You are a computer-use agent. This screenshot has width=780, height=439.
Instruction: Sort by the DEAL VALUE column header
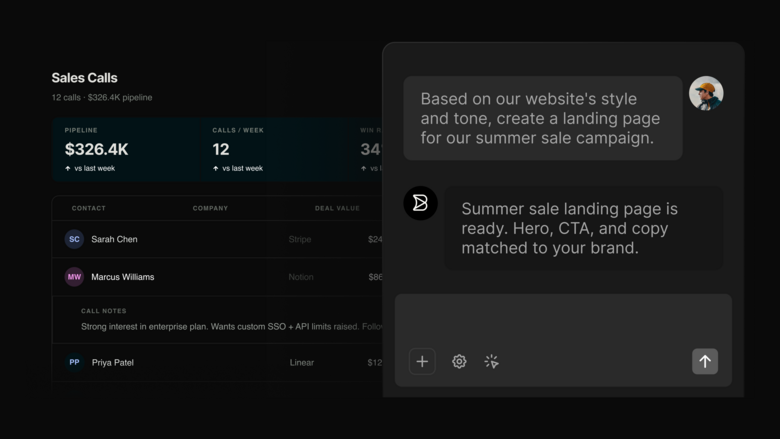[337, 208]
